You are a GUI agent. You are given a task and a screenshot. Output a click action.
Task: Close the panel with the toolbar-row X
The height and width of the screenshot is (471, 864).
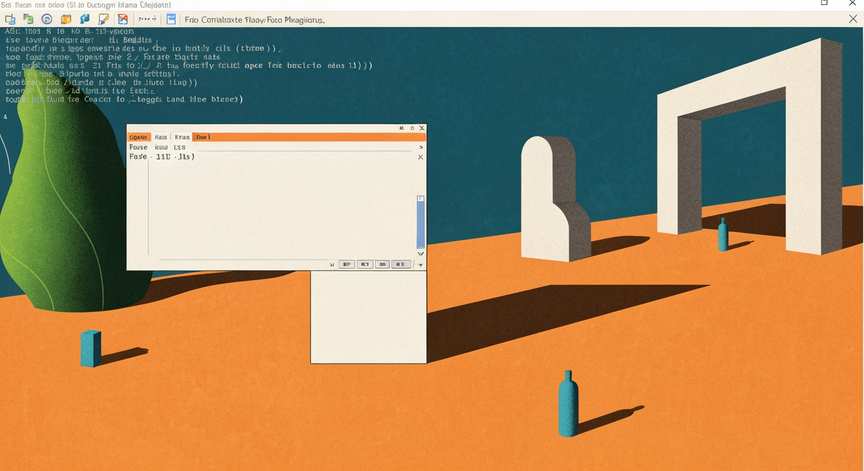853,19
